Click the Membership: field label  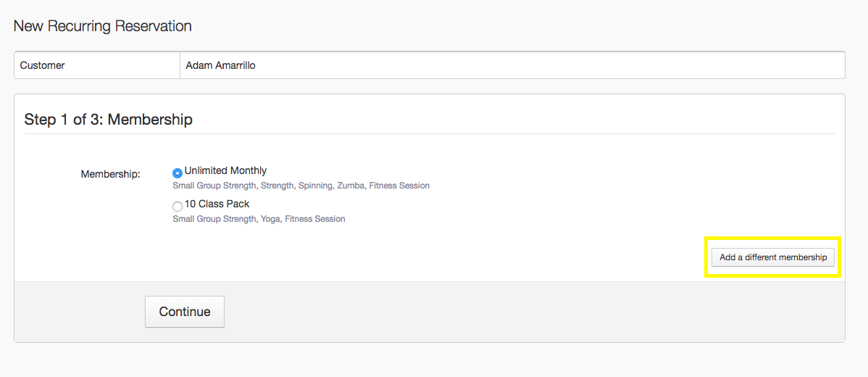(x=110, y=174)
